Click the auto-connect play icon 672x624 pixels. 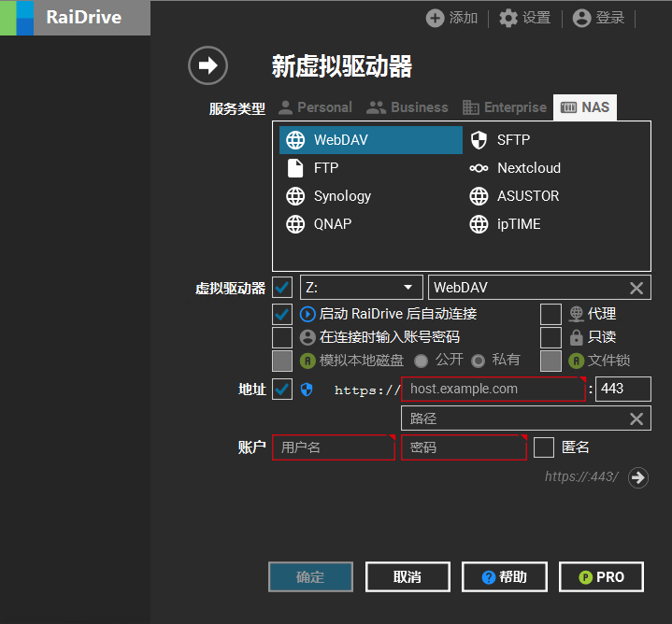coord(307,314)
